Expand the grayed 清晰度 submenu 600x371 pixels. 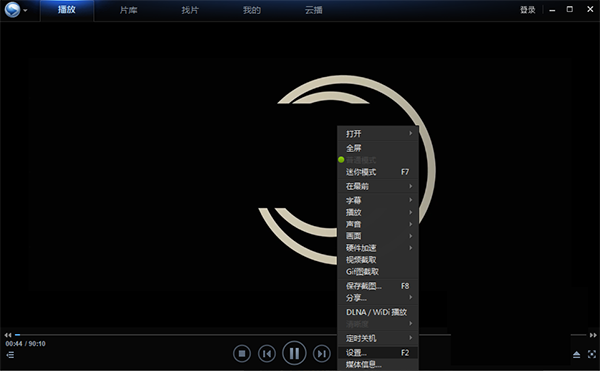click(x=378, y=324)
